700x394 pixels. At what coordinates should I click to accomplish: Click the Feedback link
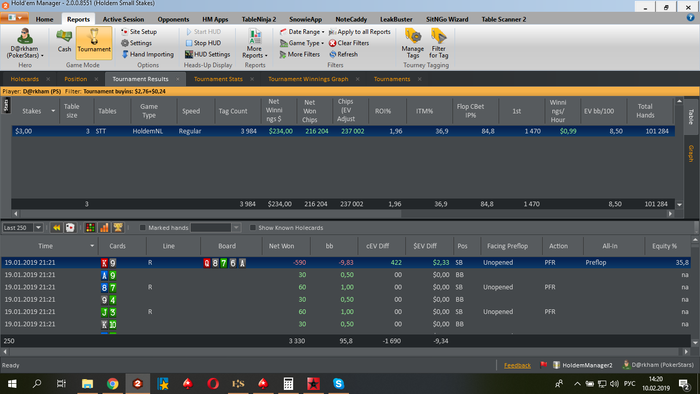click(517, 365)
